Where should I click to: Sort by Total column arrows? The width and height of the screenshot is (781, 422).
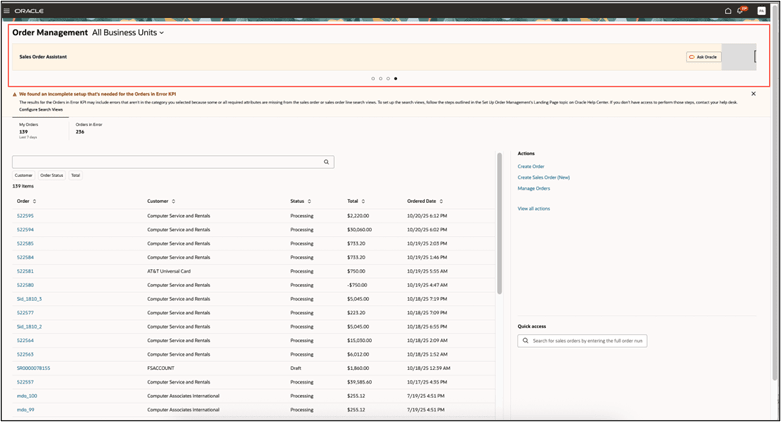point(363,201)
